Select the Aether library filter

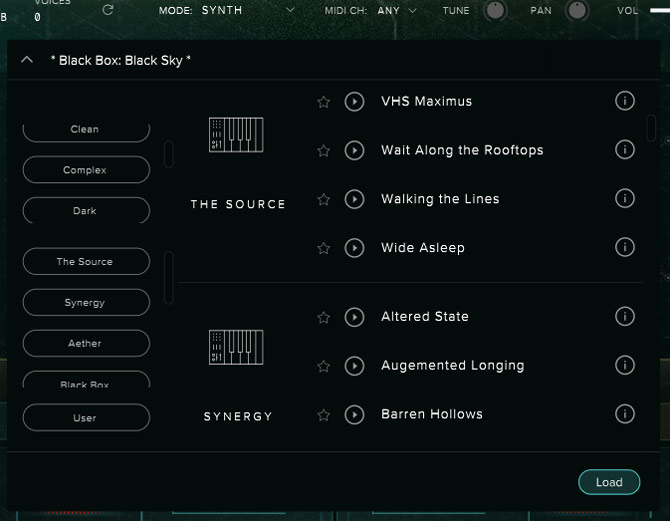click(x=85, y=343)
